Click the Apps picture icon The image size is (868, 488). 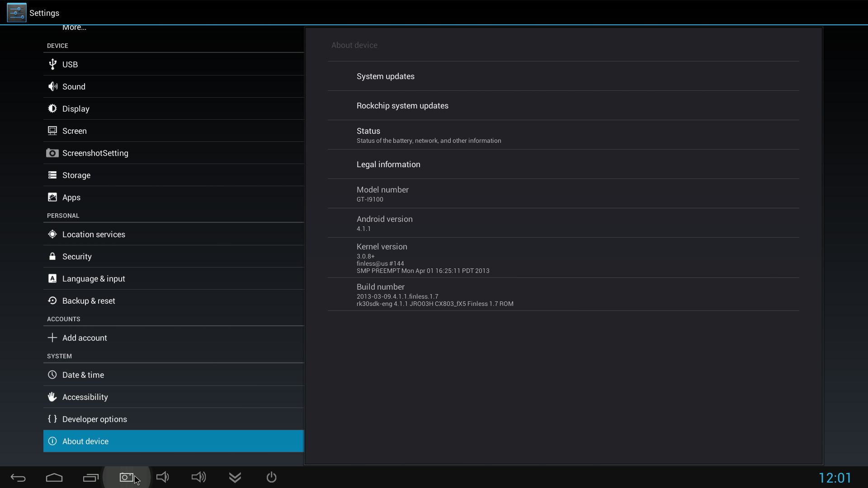[x=52, y=197]
